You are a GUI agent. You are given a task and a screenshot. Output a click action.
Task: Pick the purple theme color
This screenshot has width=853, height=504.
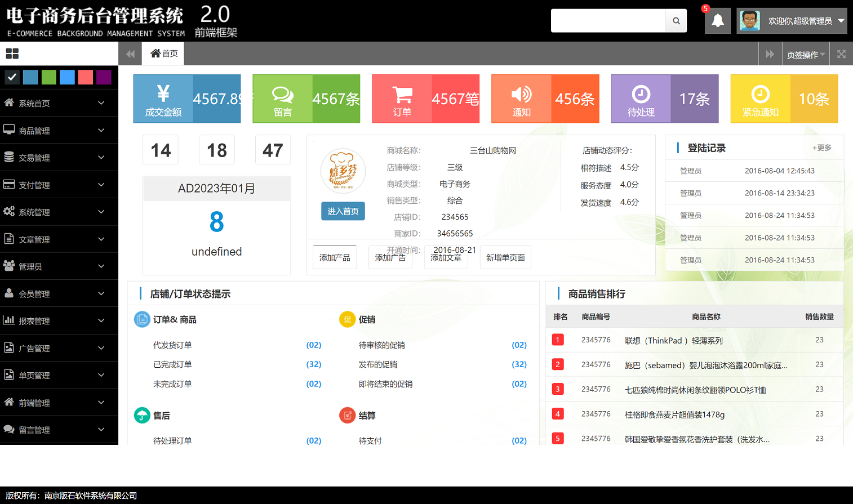104,77
